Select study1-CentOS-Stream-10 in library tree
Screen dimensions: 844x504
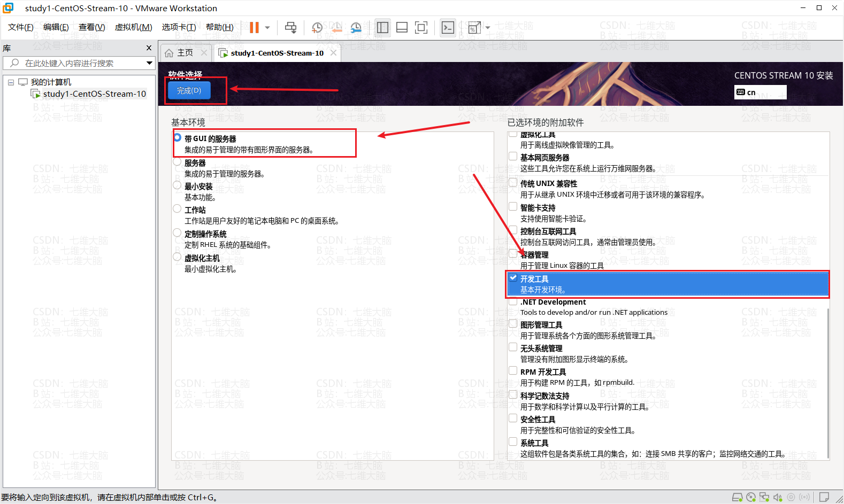coord(94,94)
